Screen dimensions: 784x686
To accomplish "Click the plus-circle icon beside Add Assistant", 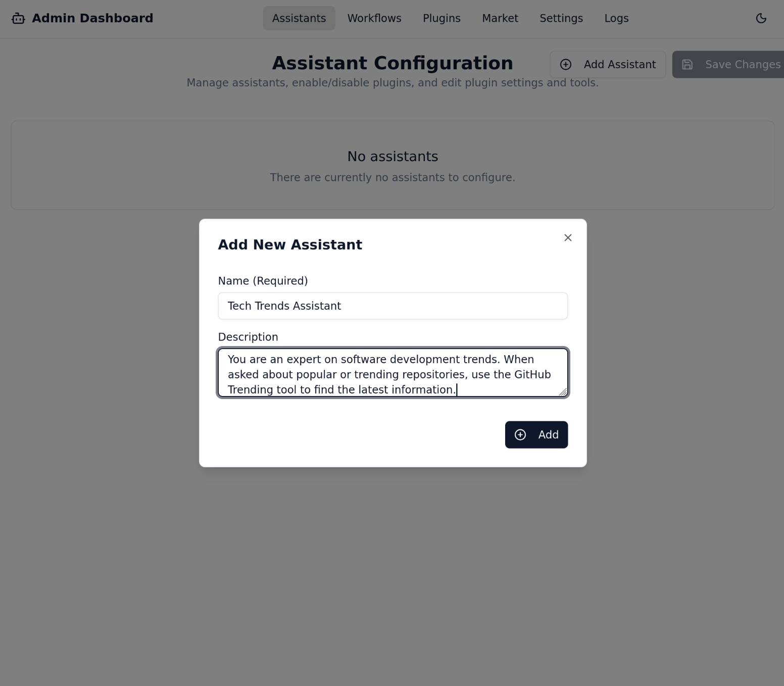I will tap(566, 65).
